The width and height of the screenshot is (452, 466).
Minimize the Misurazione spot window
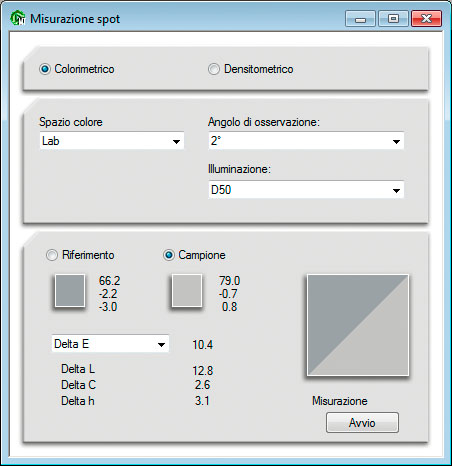(x=360, y=19)
